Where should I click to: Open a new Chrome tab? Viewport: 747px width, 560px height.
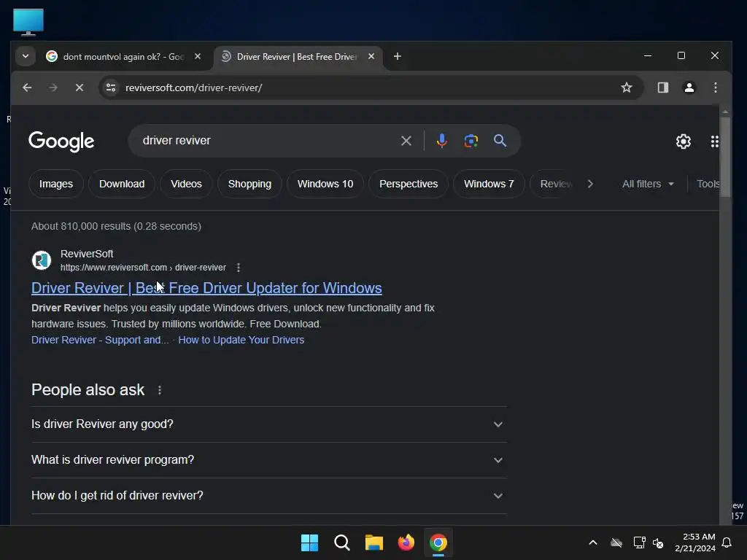tap(398, 56)
